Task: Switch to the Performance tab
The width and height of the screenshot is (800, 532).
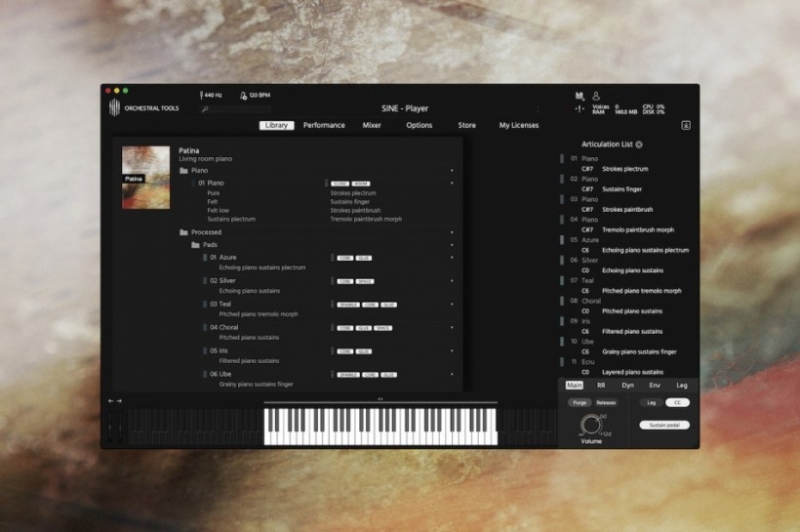Action: 324,125
